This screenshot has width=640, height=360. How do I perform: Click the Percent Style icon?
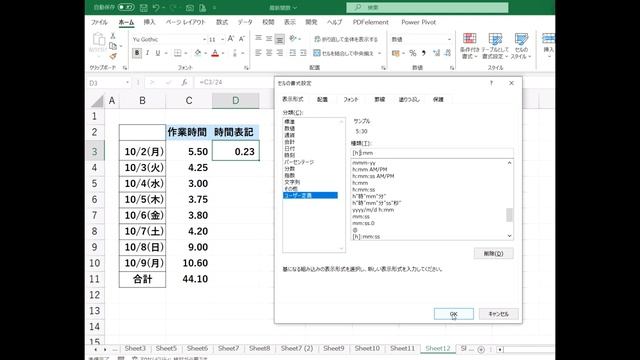413,53
